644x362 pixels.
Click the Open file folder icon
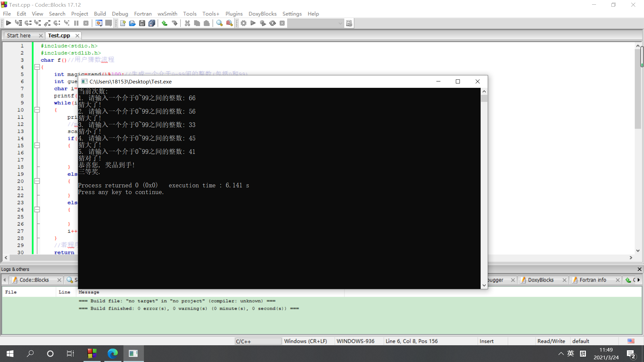(132, 23)
